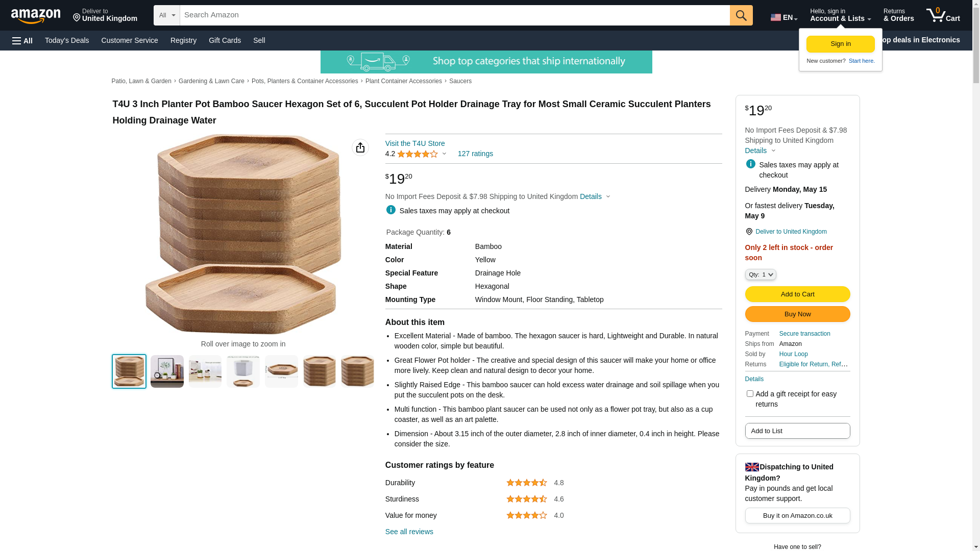
Task: Click into the Search Amazon field
Action: click(455, 15)
